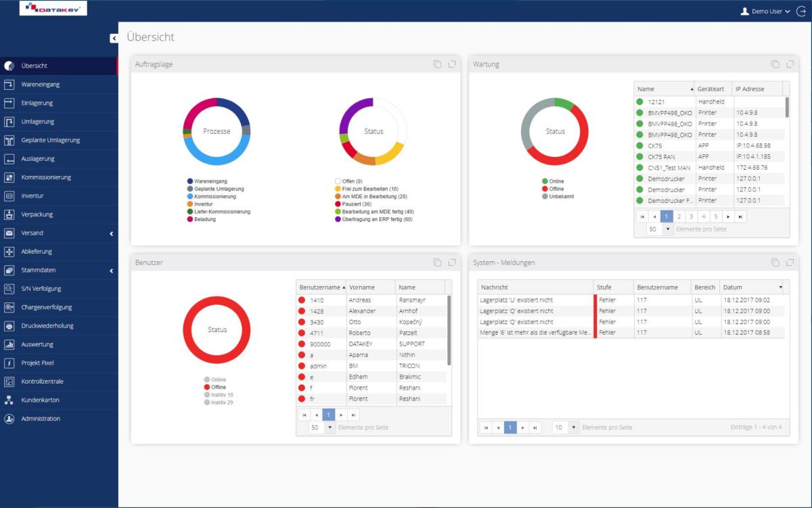Viewport: 812px width, 508px height.
Task: Toggle Frei zum Bearbeiten (10) legend entry
Action: pyautogui.click(x=367, y=189)
